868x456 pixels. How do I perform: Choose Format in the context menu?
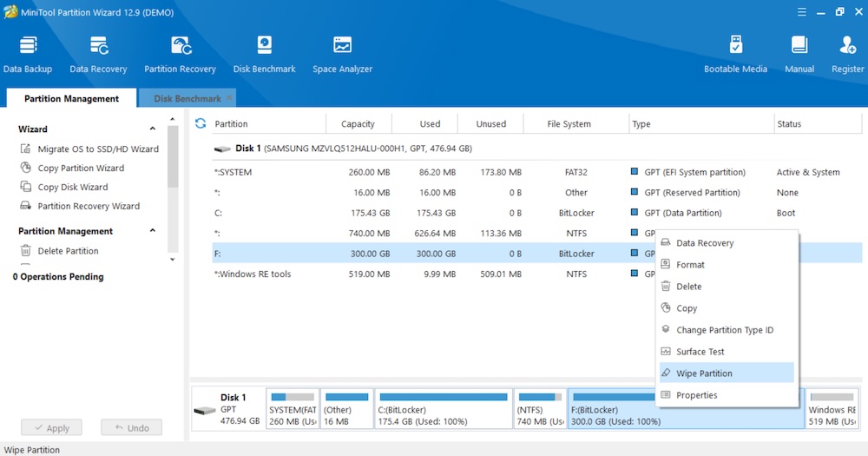727,264
